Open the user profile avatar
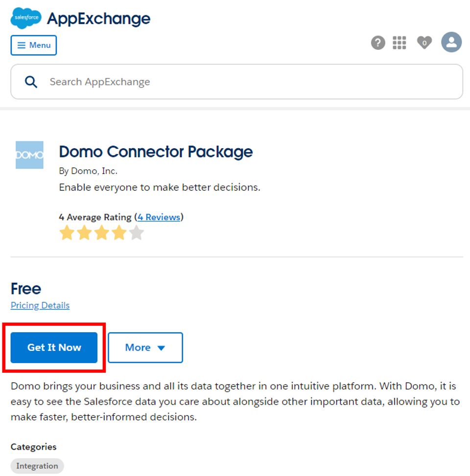 [451, 42]
